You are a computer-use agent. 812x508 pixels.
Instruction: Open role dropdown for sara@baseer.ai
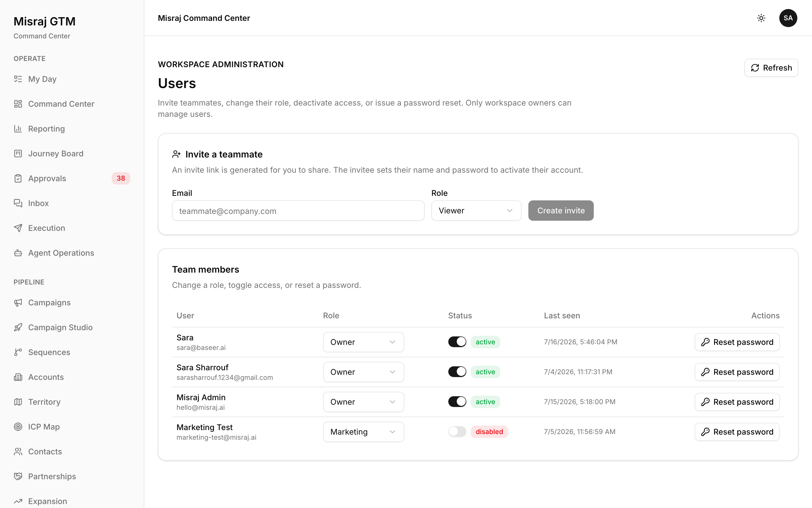(363, 342)
